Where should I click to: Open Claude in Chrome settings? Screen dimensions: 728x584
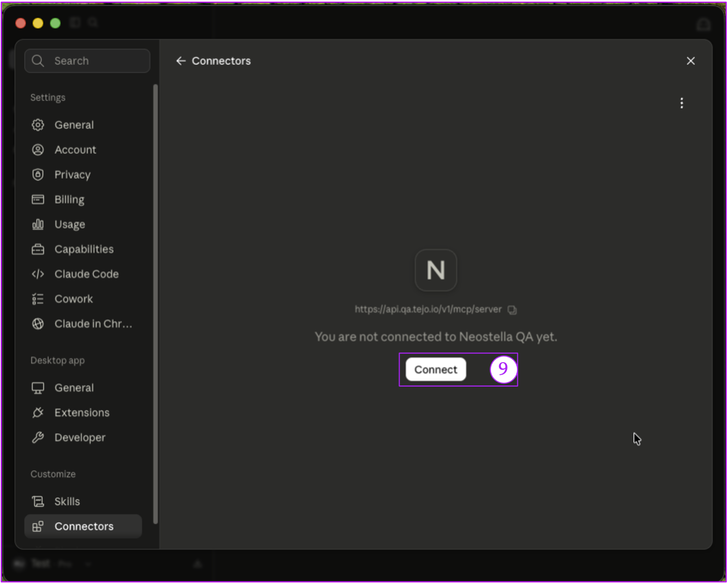click(x=83, y=324)
